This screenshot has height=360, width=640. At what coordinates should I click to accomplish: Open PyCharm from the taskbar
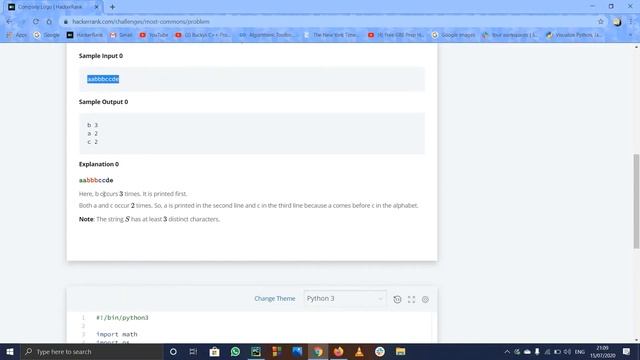256,351
